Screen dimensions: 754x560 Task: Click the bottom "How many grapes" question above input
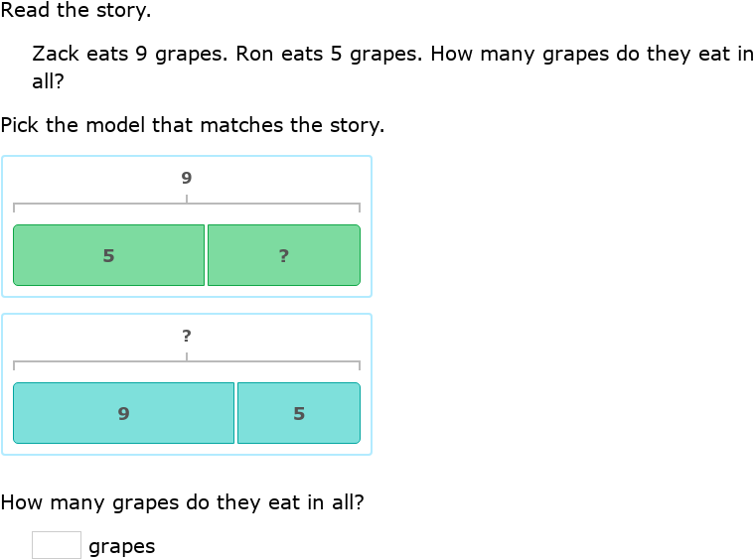[182, 502]
